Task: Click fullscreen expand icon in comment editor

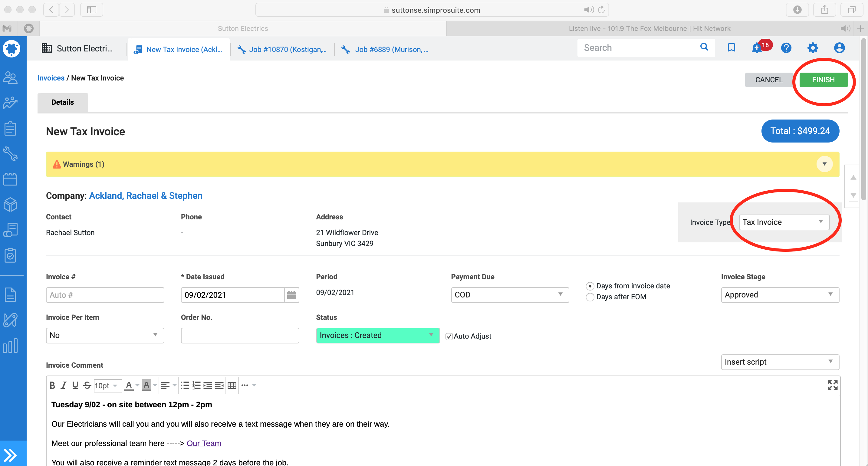Action: click(832, 385)
